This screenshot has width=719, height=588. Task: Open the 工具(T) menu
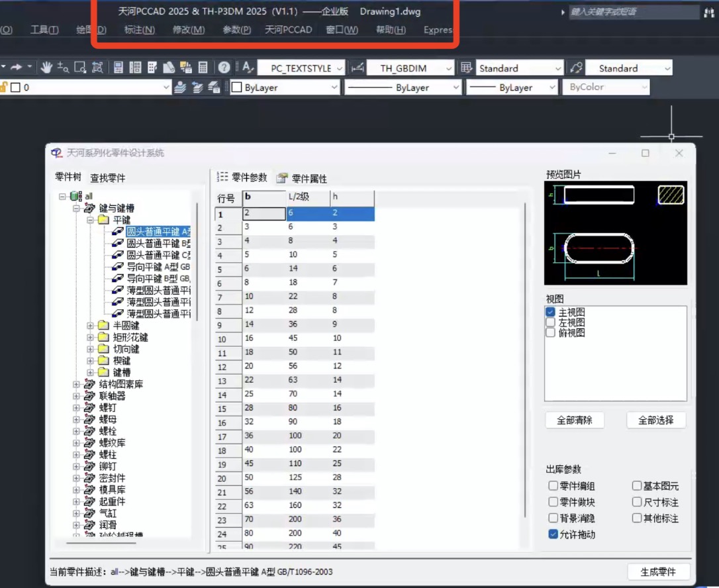(44, 30)
